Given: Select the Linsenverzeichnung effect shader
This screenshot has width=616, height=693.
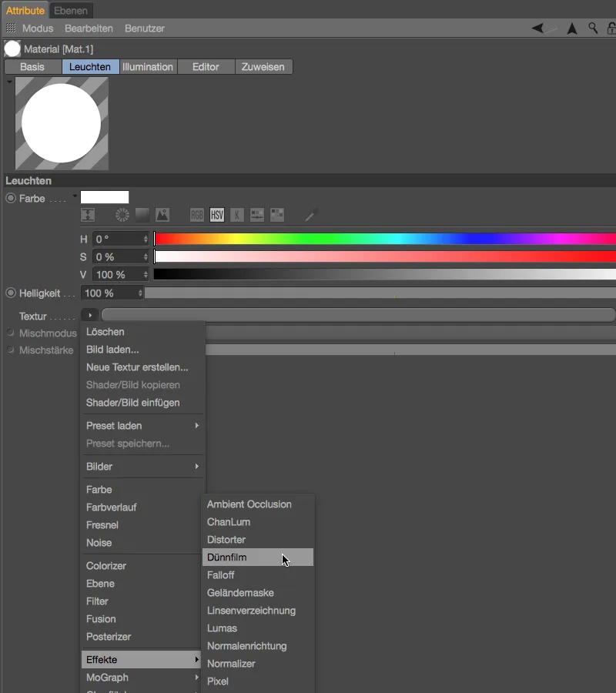Looking at the screenshot, I should point(258,611).
